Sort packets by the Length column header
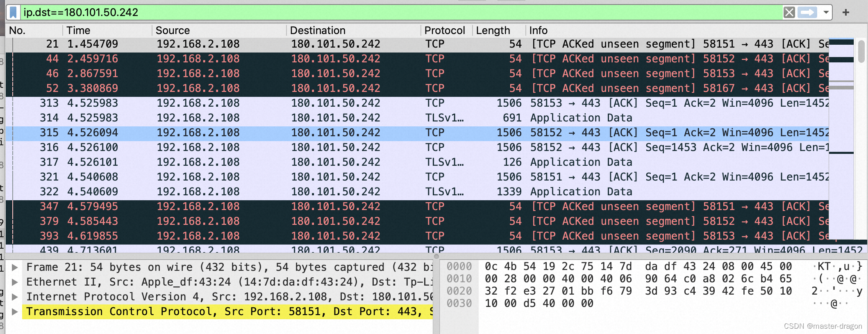Image resolution: width=868 pixels, height=334 pixels. coord(499,30)
